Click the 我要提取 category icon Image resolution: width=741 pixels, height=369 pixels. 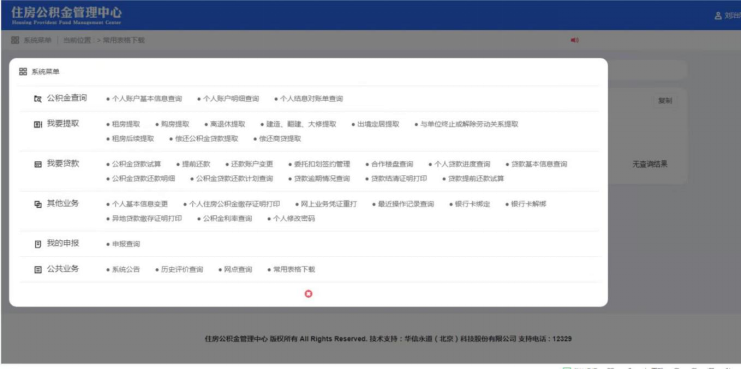coord(38,125)
